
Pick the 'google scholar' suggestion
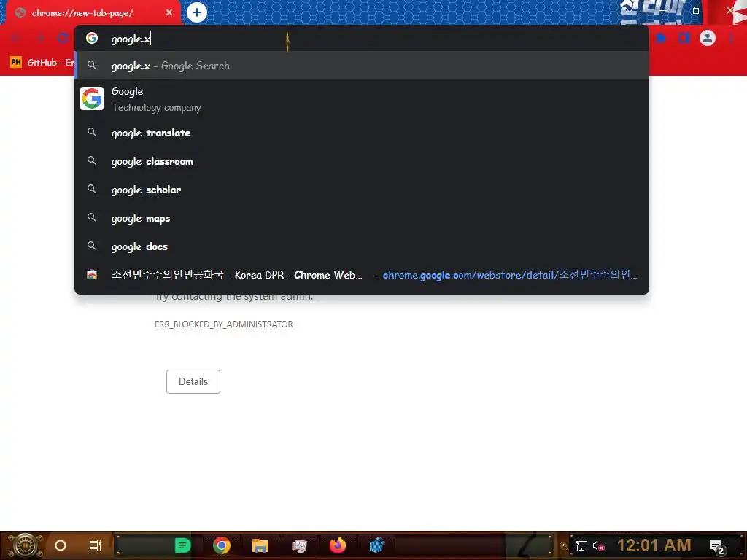(362, 190)
